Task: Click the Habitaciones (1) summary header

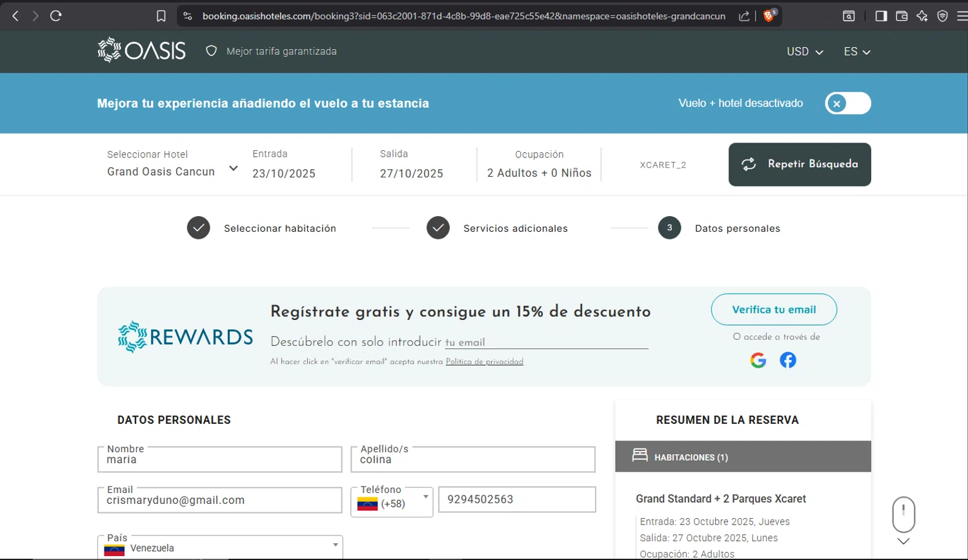Action: click(x=743, y=457)
